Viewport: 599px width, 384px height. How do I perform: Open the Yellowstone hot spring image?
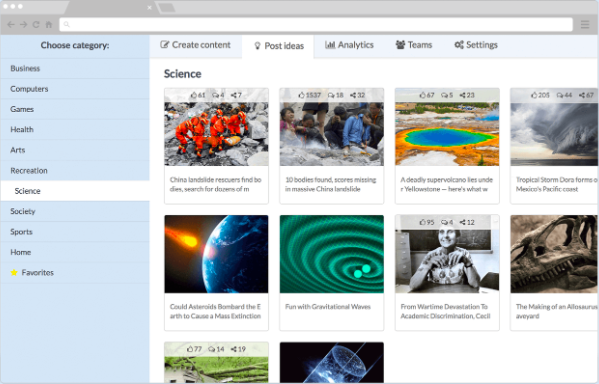pos(447,127)
